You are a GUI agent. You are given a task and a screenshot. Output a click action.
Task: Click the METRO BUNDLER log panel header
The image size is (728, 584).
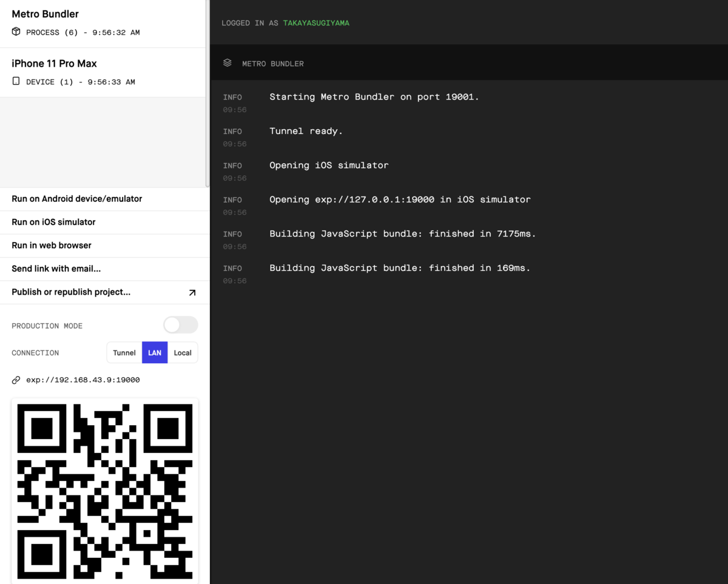(x=469, y=63)
